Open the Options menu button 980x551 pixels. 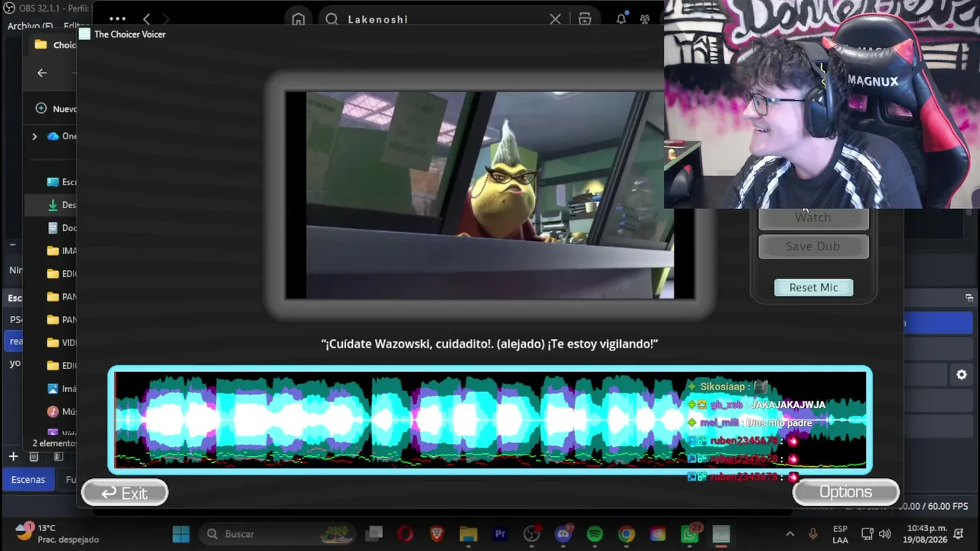click(845, 492)
